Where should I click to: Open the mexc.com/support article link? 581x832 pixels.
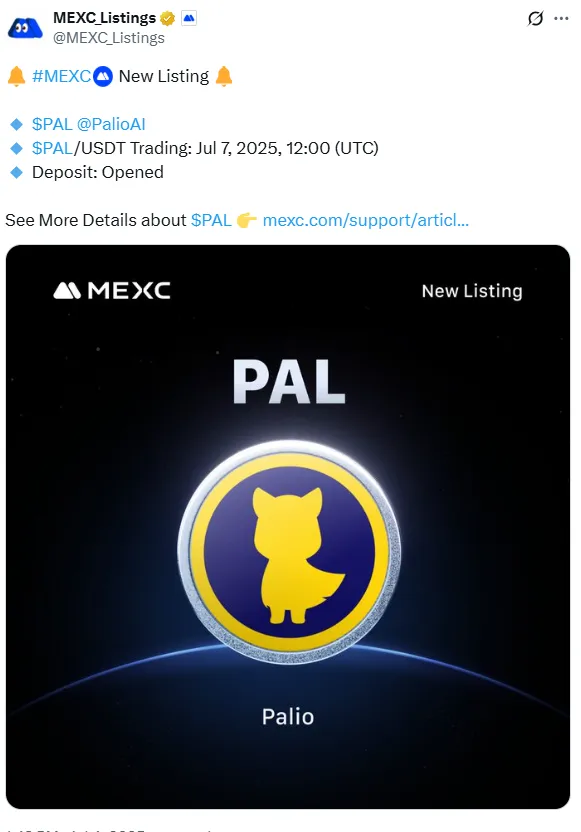point(366,220)
